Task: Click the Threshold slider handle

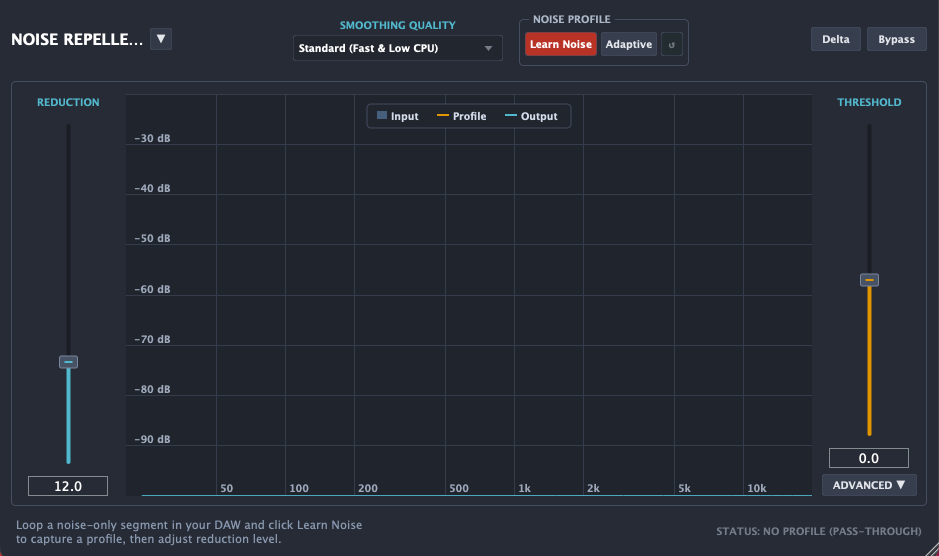Action: [869, 280]
